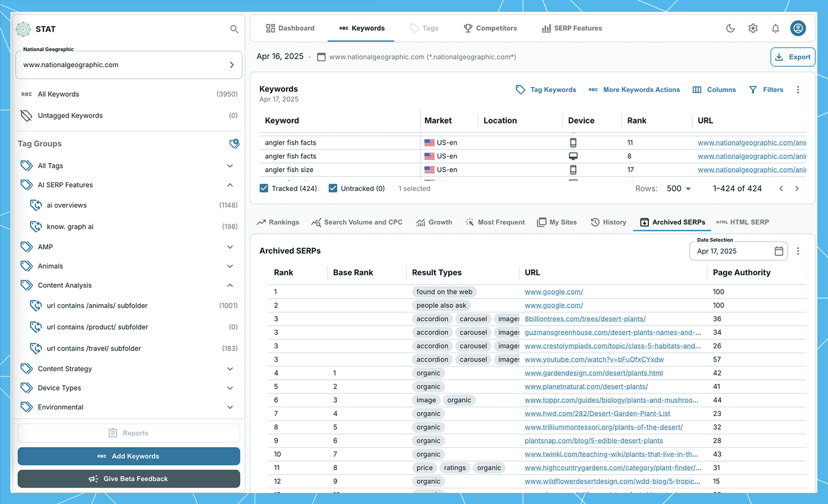Open the settings gear icon

click(753, 28)
